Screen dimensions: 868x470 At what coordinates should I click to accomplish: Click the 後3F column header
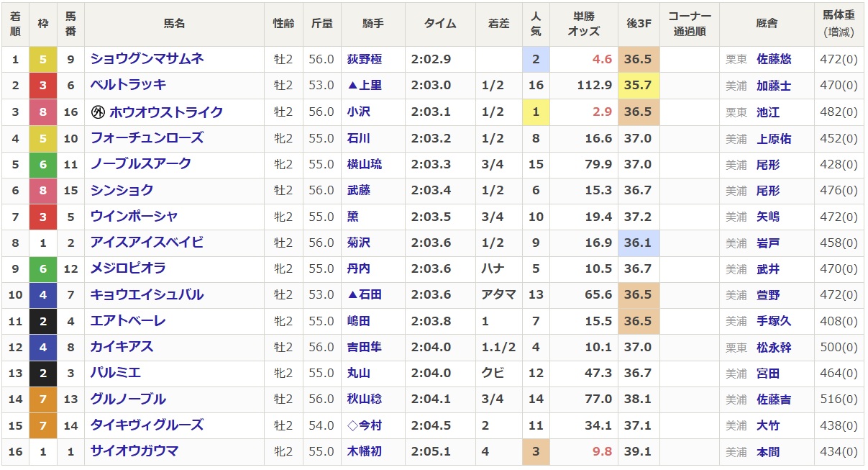(639, 24)
